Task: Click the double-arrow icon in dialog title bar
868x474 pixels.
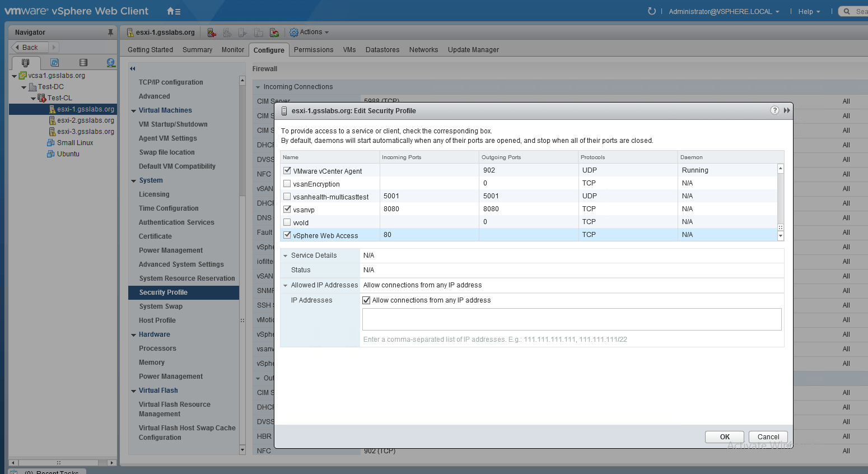Action: pyautogui.click(x=787, y=110)
